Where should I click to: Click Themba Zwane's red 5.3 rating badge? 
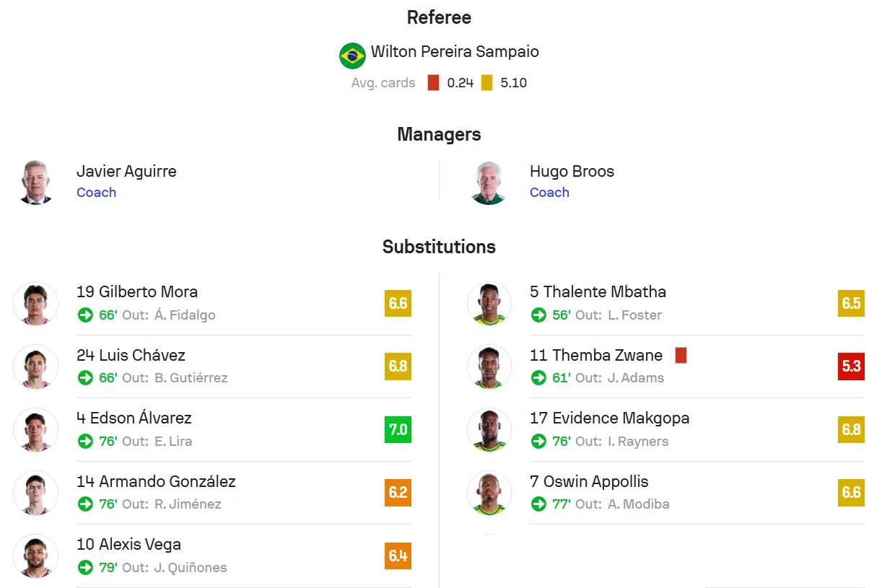pyautogui.click(x=851, y=367)
